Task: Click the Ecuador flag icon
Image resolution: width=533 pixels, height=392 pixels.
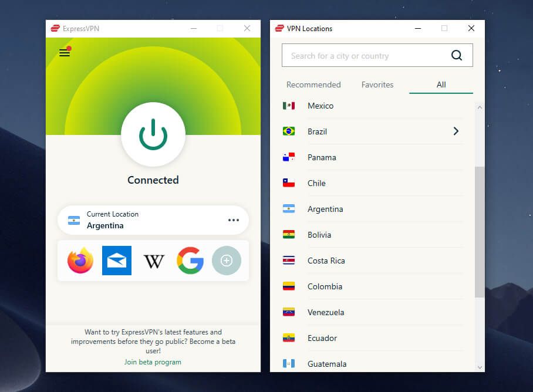Action: point(289,337)
